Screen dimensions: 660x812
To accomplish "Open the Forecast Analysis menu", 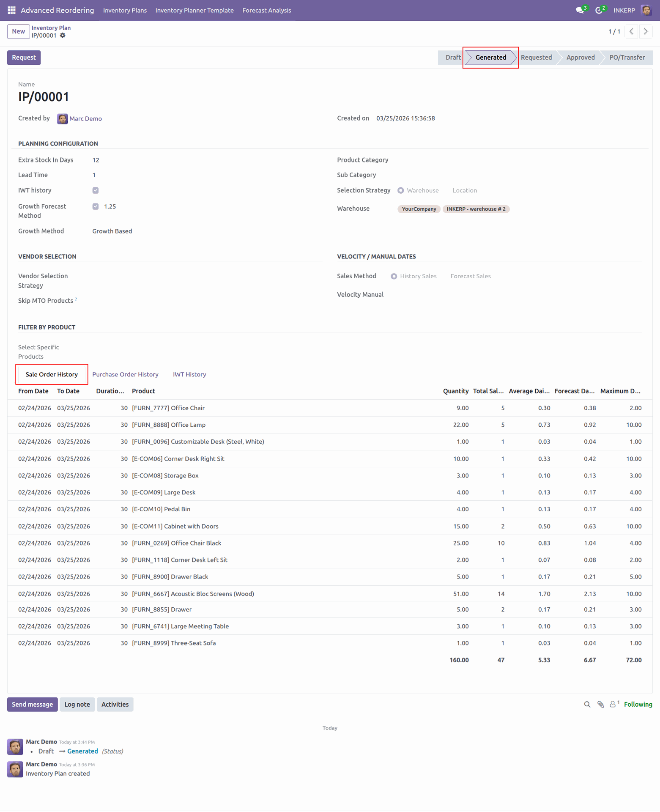I will [267, 10].
